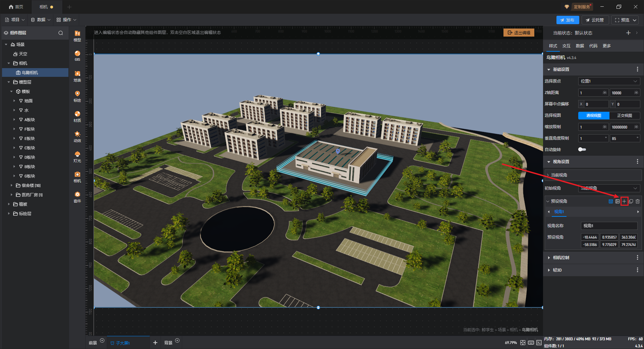The image size is (644, 349).
Task: Open the 模型 panel in the sidebar
Action: point(77,36)
